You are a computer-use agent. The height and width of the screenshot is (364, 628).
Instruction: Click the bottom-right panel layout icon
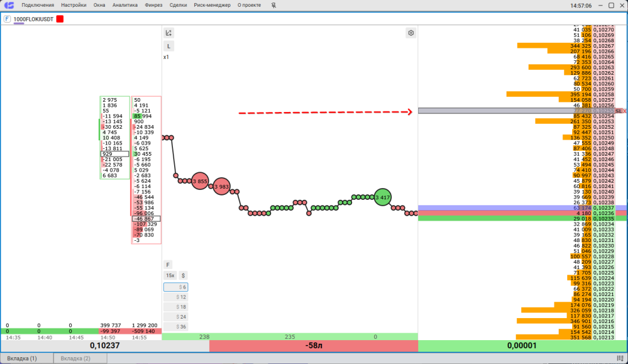(x=620, y=358)
